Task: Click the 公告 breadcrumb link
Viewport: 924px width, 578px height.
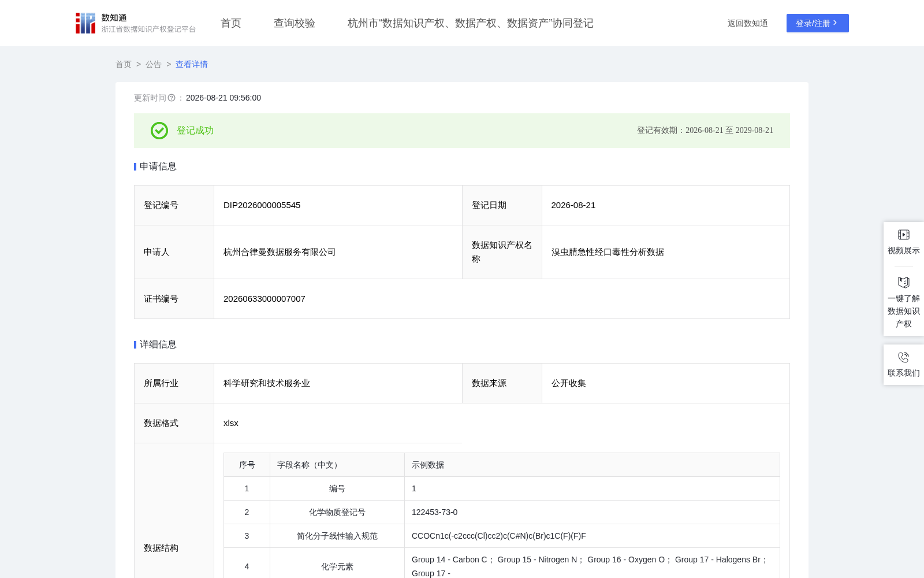Action: tap(154, 64)
